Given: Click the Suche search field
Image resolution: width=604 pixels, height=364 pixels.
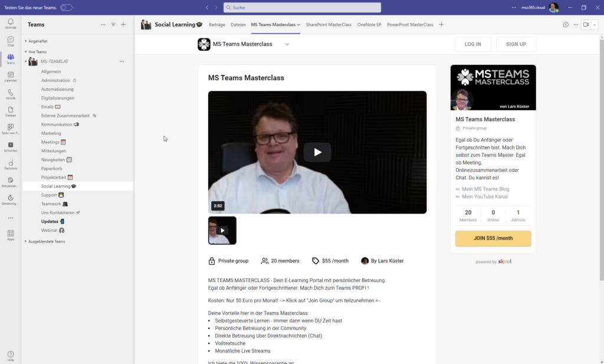Looking at the screenshot, I should tap(302, 7).
